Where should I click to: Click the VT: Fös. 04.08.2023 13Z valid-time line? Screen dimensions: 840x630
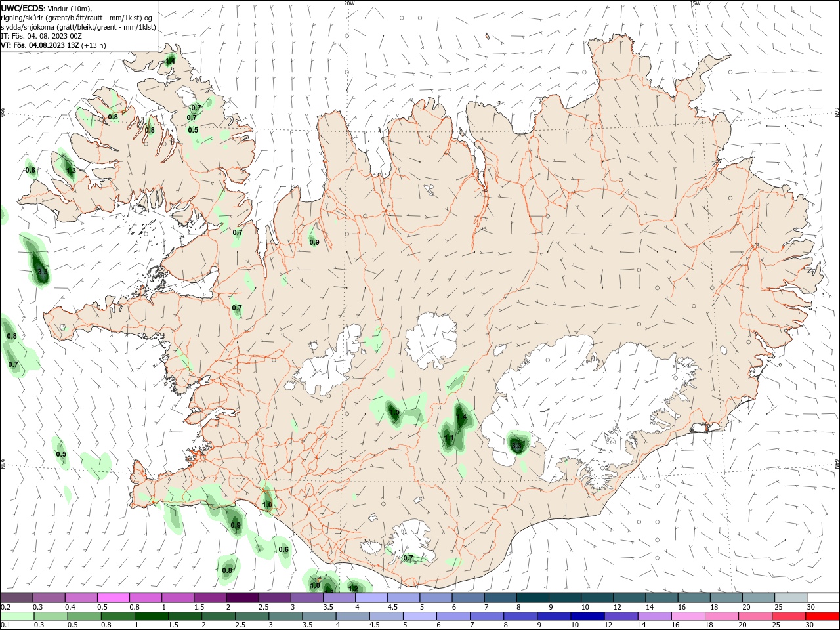(54, 45)
